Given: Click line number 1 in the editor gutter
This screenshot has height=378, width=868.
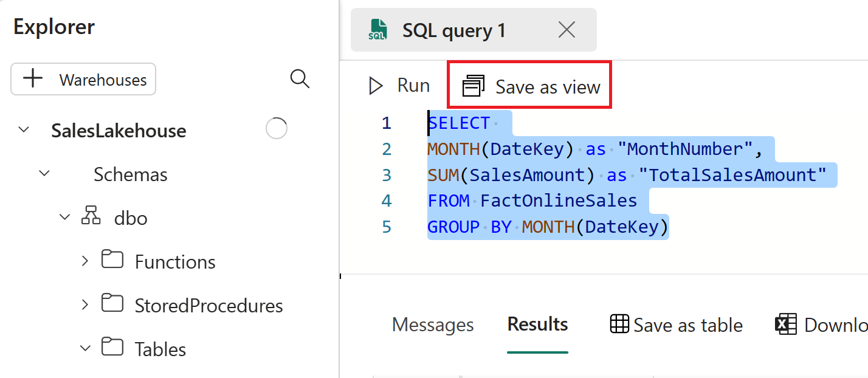Looking at the screenshot, I should (x=386, y=123).
